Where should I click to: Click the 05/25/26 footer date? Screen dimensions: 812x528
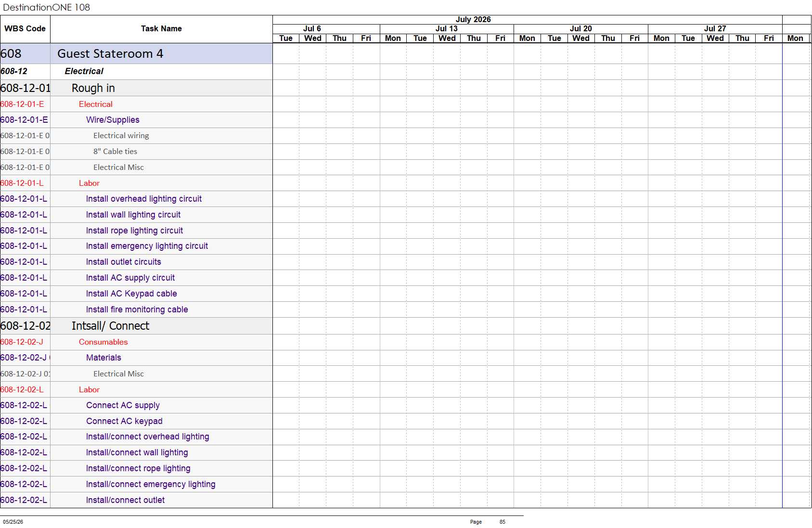point(13,522)
